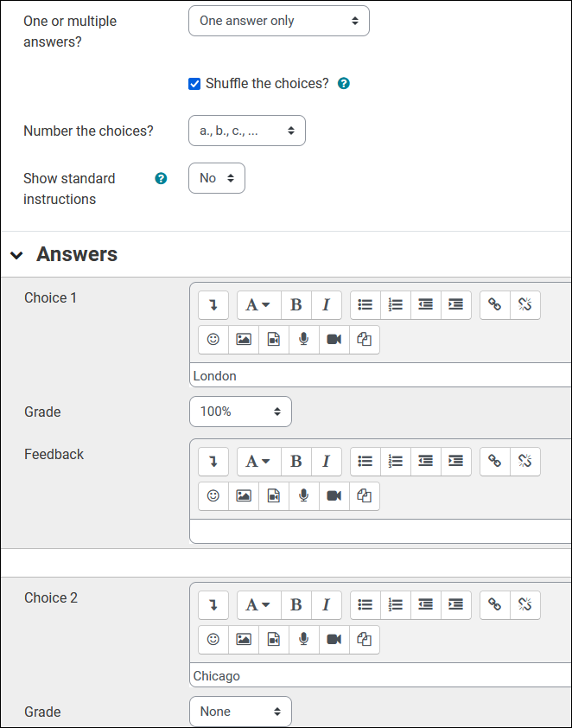Insert an image into the Choice 1 editor
The image size is (572, 728).
(x=243, y=339)
